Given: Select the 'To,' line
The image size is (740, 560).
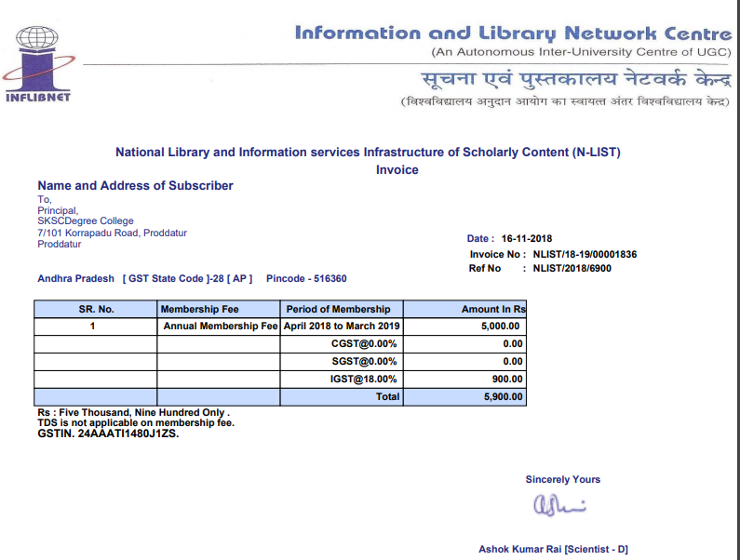Looking at the screenshot, I should 45,200.
